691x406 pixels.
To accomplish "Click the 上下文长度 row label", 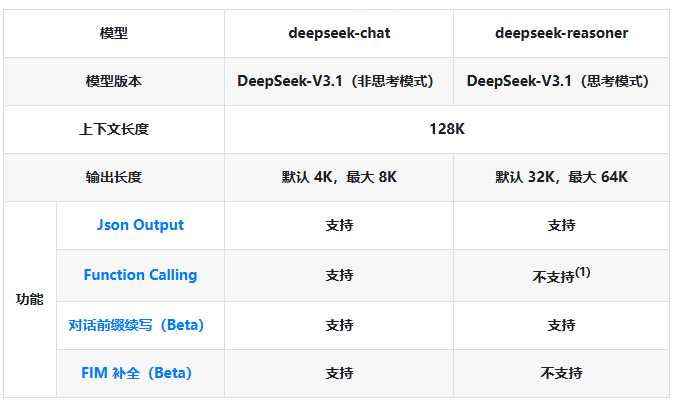I will click(x=114, y=129).
